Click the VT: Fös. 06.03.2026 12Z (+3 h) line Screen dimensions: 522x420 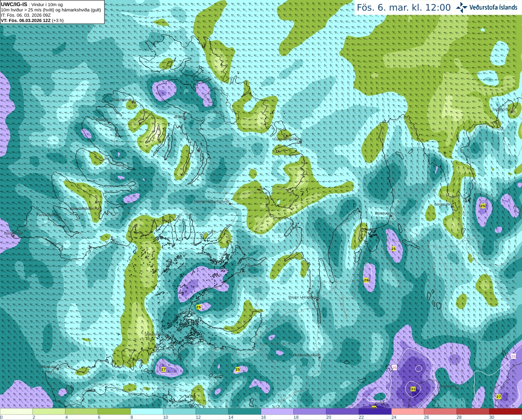tap(32, 20)
